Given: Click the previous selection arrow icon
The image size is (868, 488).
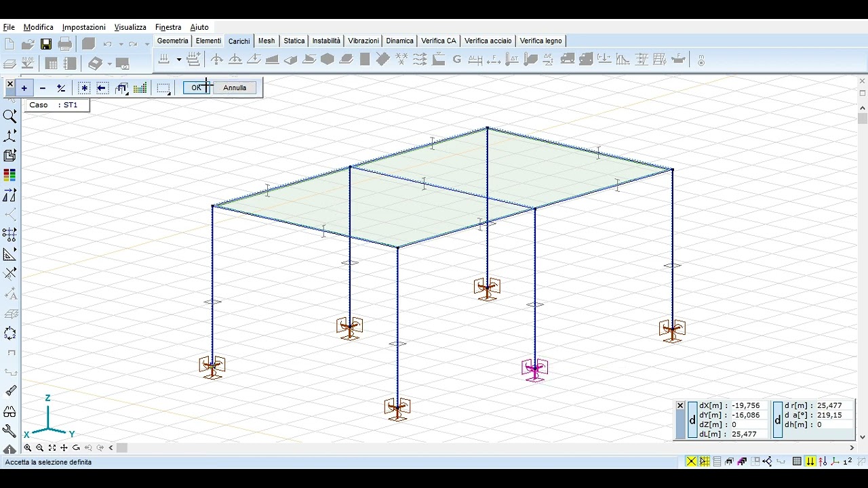Looking at the screenshot, I should coord(102,88).
